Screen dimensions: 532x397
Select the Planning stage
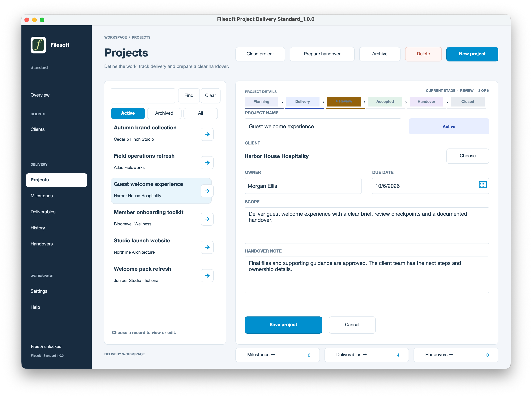(x=261, y=102)
